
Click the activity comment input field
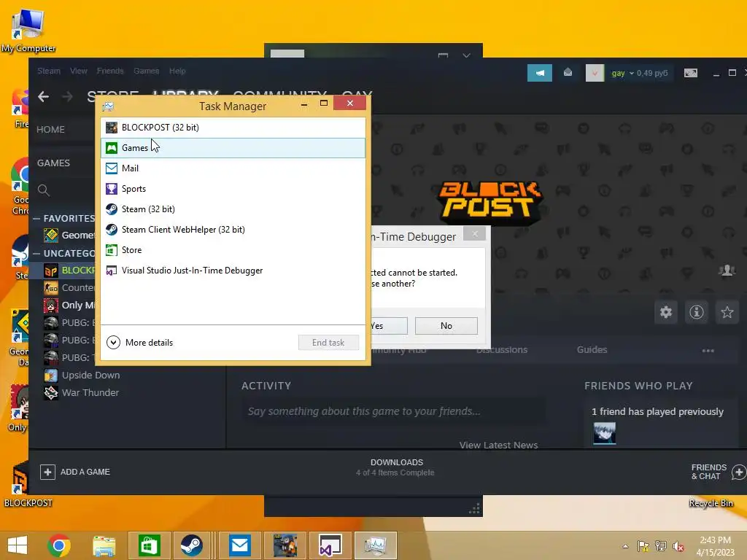click(393, 411)
